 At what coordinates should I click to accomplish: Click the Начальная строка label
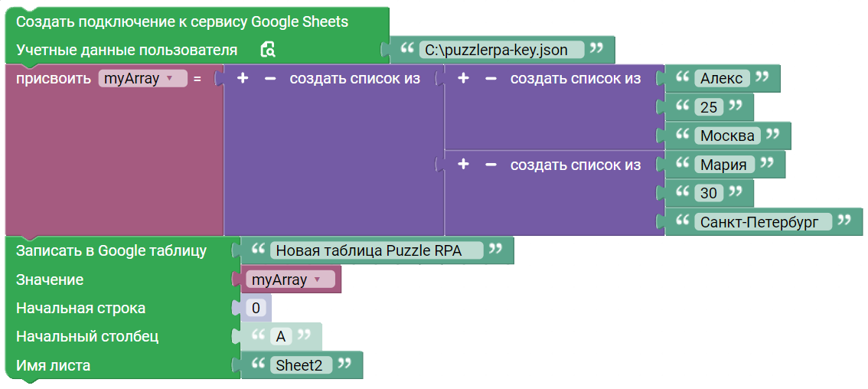[x=81, y=308]
